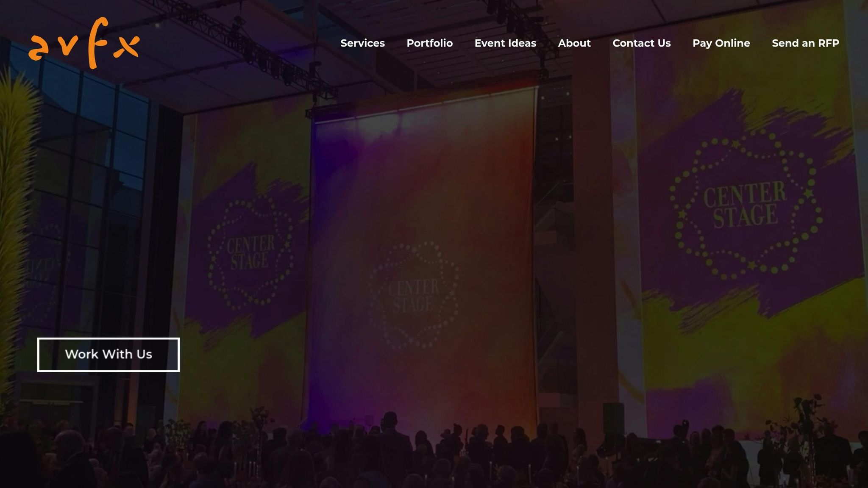Click the Pay Online link
Viewport: 868px width, 488px height.
[x=721, y=43]
